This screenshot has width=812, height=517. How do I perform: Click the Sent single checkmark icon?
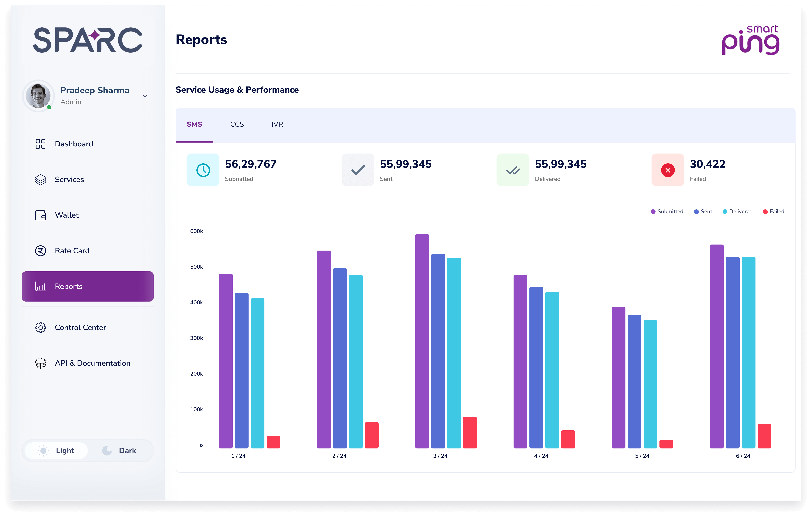click(x=358, y=170)
